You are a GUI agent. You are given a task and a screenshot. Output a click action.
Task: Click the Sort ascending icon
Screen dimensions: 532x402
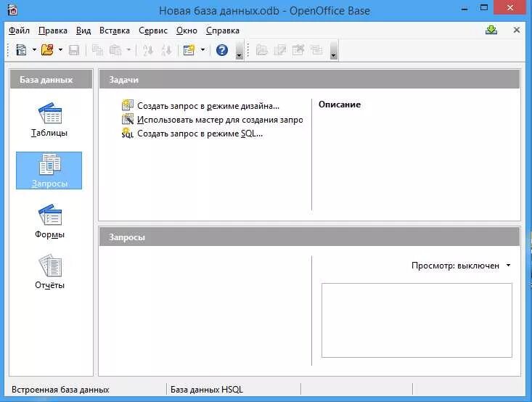148,50
